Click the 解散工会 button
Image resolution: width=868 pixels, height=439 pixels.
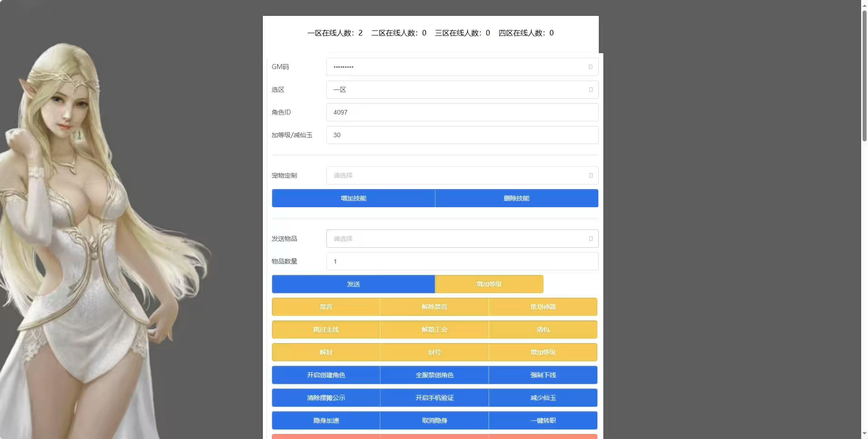(434, 329)
